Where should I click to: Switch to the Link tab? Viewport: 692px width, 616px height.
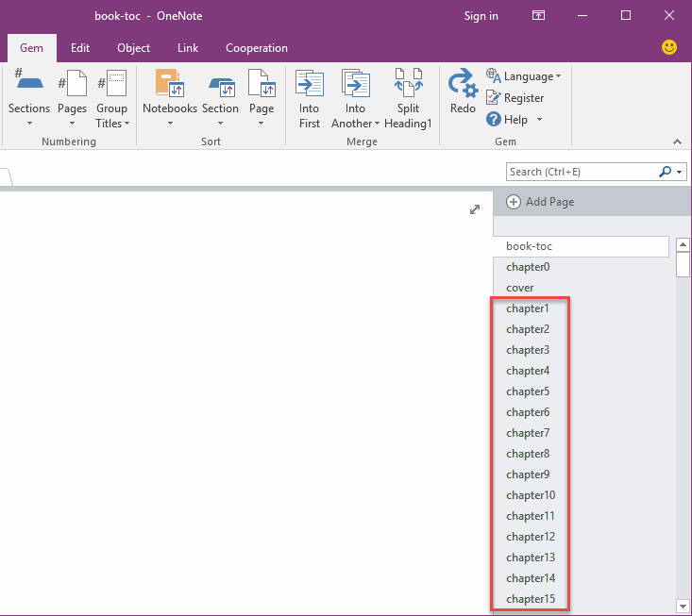point(188,47)
